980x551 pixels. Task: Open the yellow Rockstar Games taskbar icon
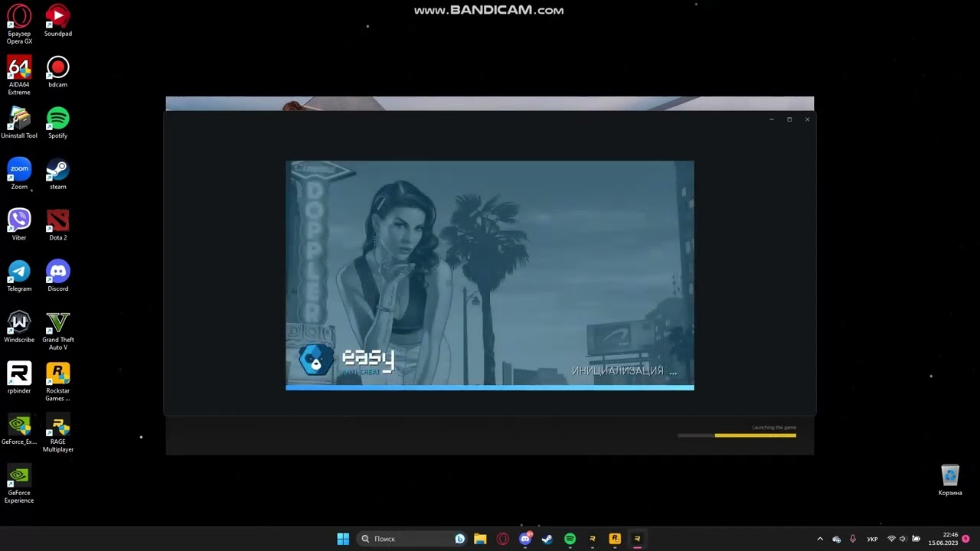point(615,539)
